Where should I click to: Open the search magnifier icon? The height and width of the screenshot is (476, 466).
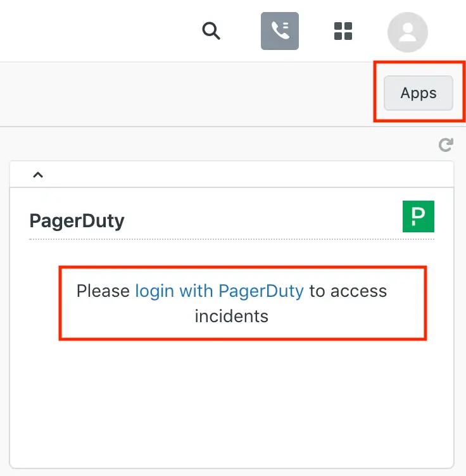click(x=211, y=30)
